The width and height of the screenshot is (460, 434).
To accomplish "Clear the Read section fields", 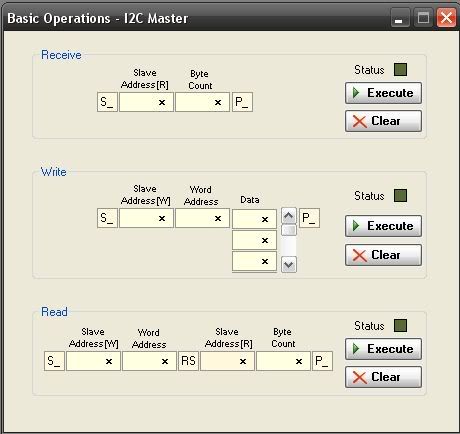I will click(x=383, y=377).
